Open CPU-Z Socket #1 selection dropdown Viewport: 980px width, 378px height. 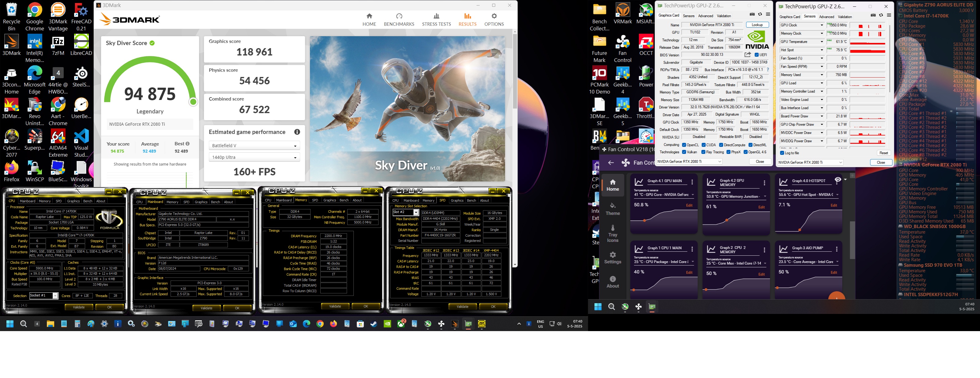point(43,296)
